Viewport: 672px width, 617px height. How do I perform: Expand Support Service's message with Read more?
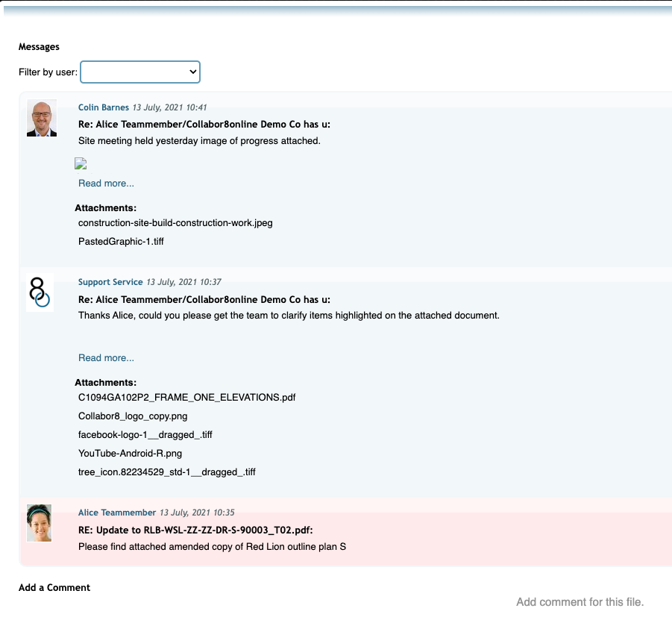(106, 357)
